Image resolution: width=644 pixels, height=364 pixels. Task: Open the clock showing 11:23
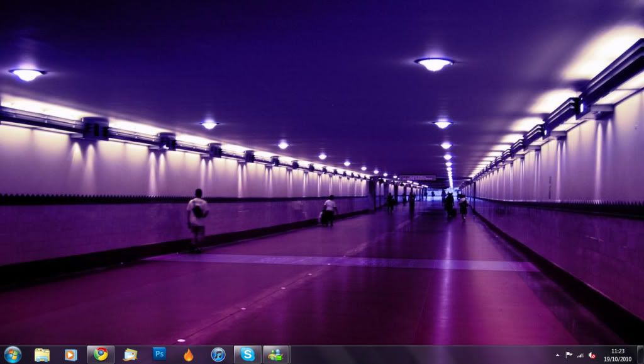[618, 355]
